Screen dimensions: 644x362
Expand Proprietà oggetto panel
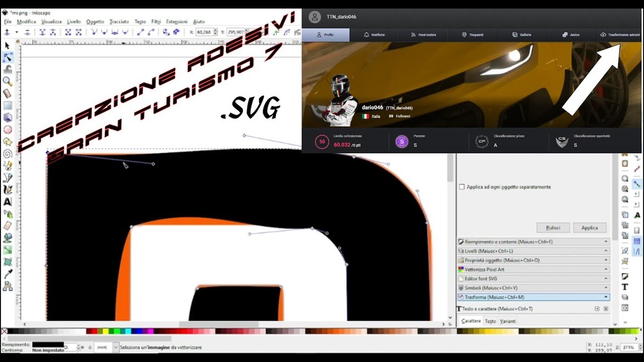533,260
